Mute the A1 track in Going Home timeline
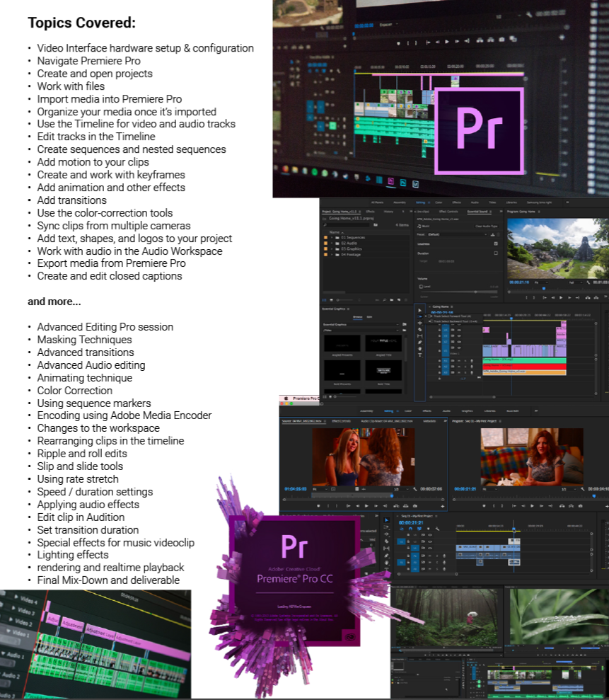The width and height of the screenshot is (609, 700). (458, 361)
